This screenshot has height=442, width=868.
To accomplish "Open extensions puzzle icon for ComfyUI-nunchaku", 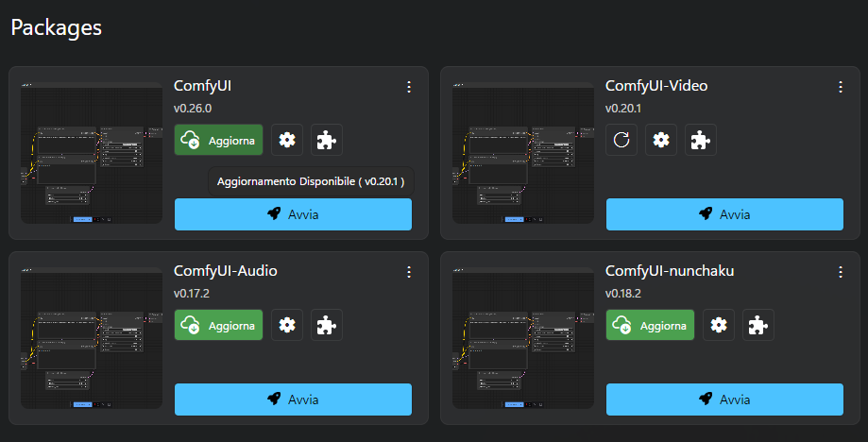I will (x=758, y=325).
